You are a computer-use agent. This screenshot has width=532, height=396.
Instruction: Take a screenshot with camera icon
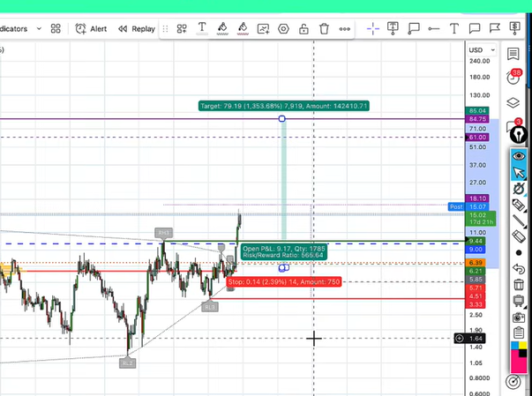(x=519, y=318)
